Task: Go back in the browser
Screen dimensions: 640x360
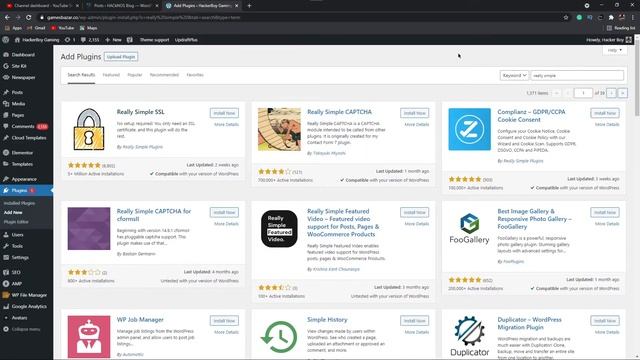Action: (x=7, y=18)
